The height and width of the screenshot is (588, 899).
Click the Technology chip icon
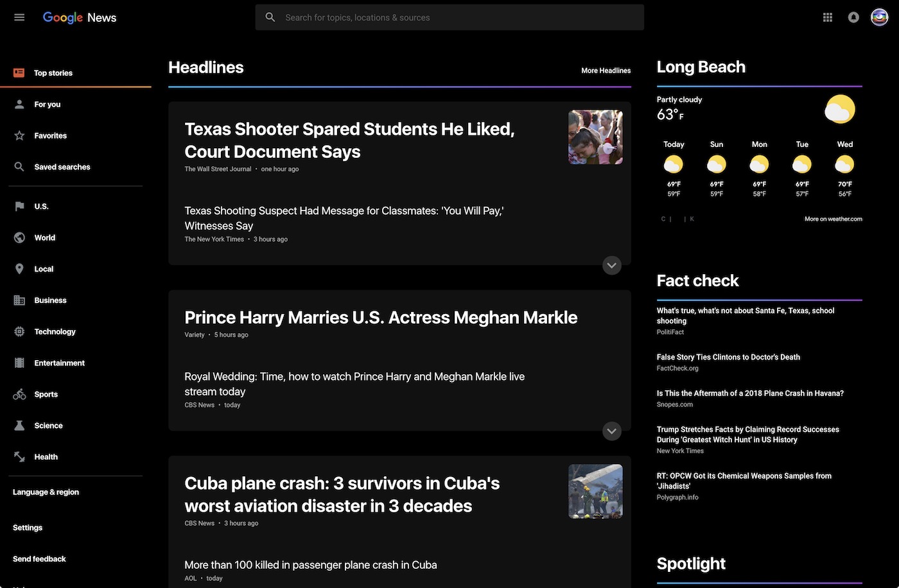(19, 332)
